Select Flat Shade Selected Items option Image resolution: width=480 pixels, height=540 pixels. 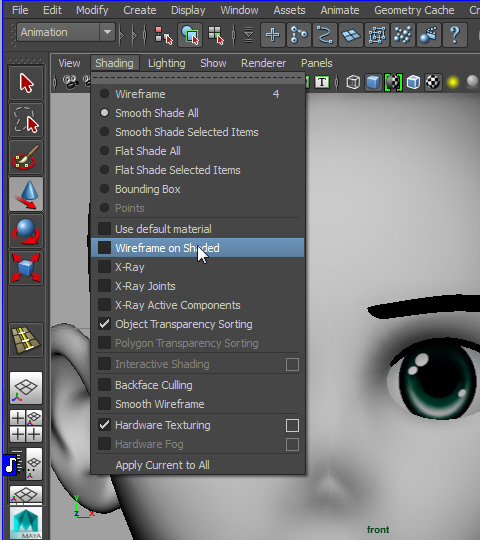coord(197,170)
